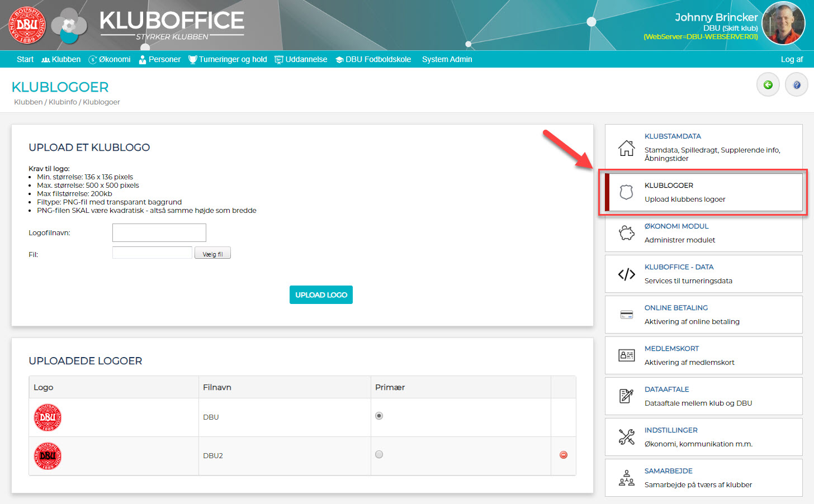
Task: Open the Økonomi menu
Action: click(x=110, y=59)
